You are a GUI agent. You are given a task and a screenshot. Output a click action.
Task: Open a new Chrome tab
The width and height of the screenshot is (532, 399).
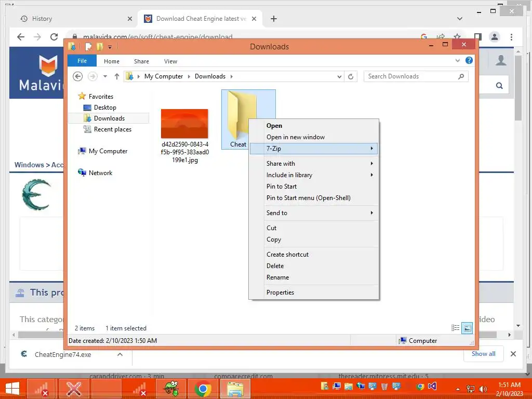274,19
